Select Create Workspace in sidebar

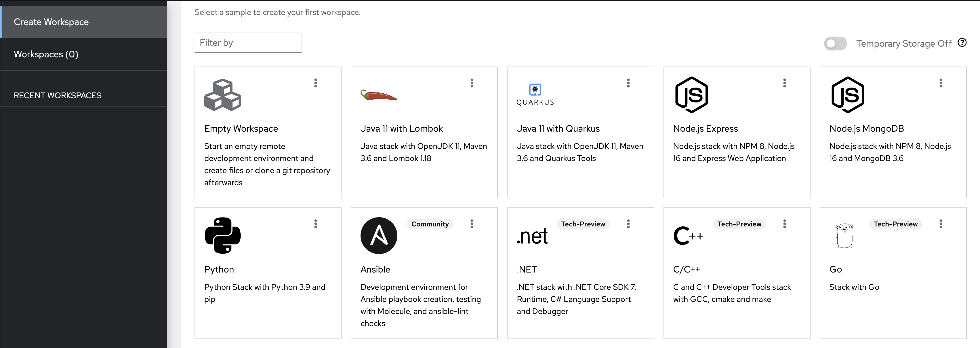coord(51,22)
